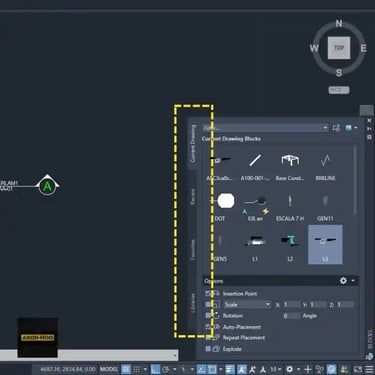Toggle clean screen icon
This screenshot has width=375, height=375.
(x=358, y=369)
